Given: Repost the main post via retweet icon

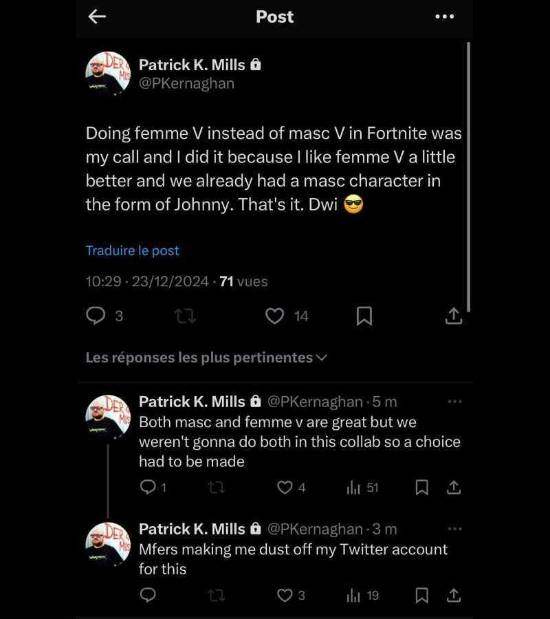Looking at the screenshot, I should pos(185,316).
